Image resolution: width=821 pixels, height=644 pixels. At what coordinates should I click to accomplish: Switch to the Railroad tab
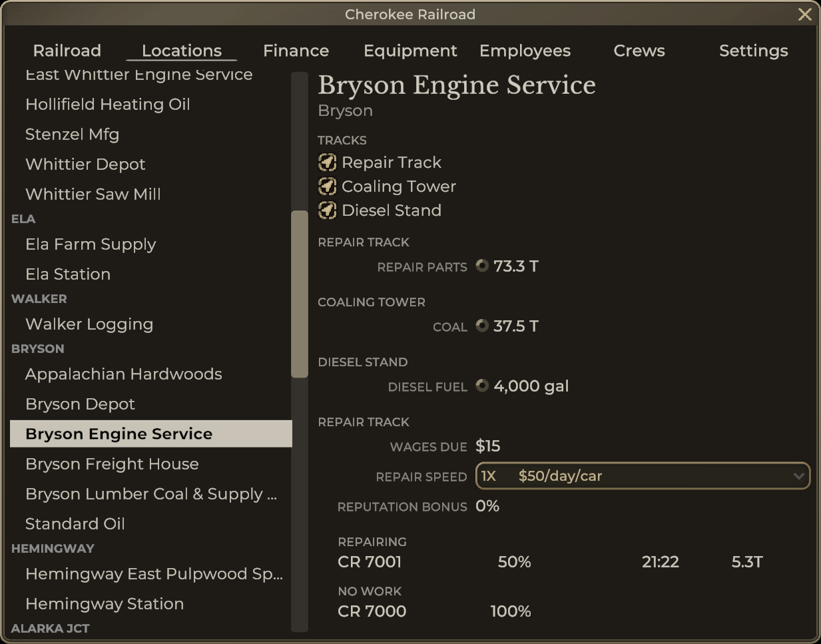point(67,51)
